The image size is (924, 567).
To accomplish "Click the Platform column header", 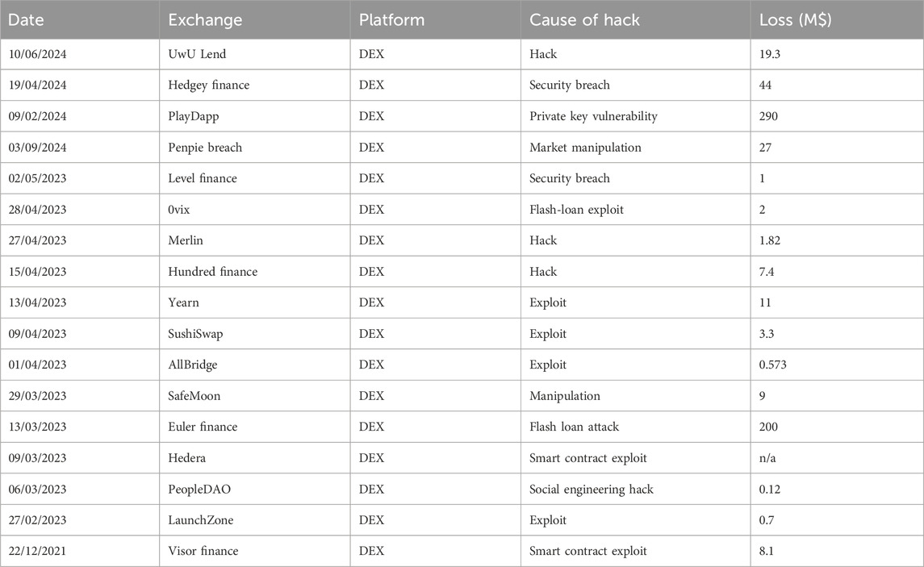I will click(393, 19).
